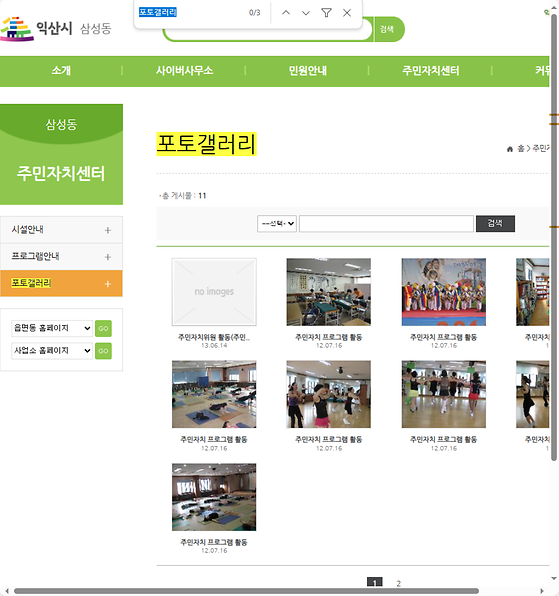
Task: Click 주민자치 프로그램 활동 under yoga mats photo
Action: (x=214, y=439)
